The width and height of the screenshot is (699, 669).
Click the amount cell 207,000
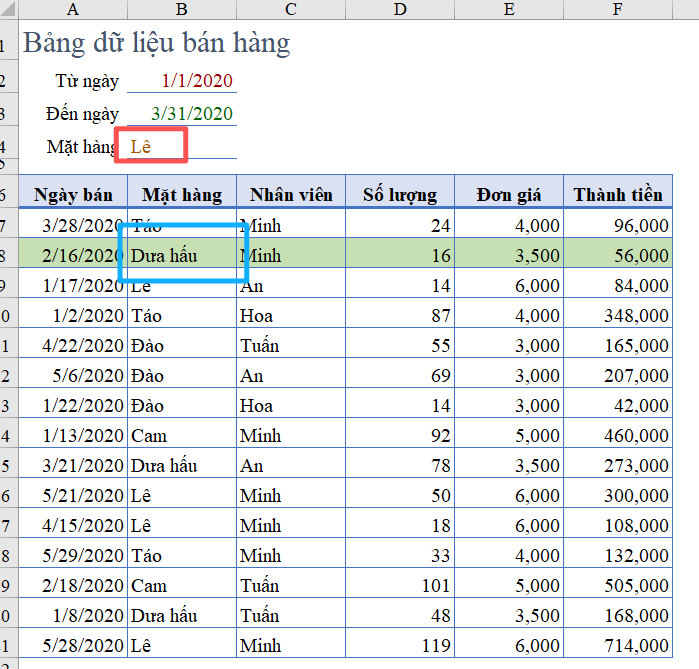pos(618,375)
